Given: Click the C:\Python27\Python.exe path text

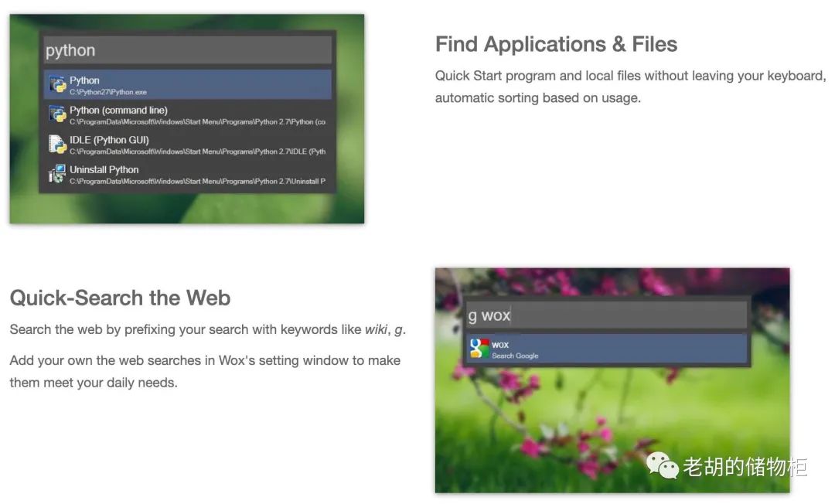Looking at the screenshot, I should pyautogui.click(x=108, y=92).
